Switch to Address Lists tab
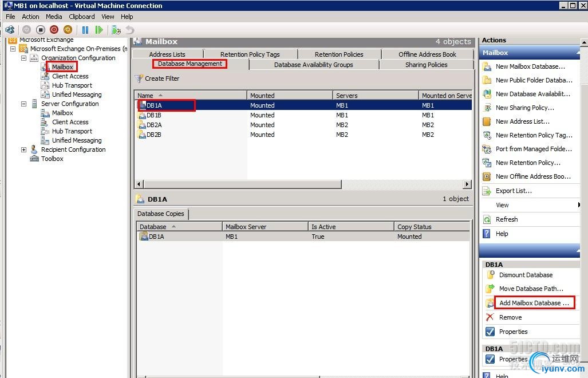Image resolution: width=588 pixels, height=378 pixels. tap(167, 54)
